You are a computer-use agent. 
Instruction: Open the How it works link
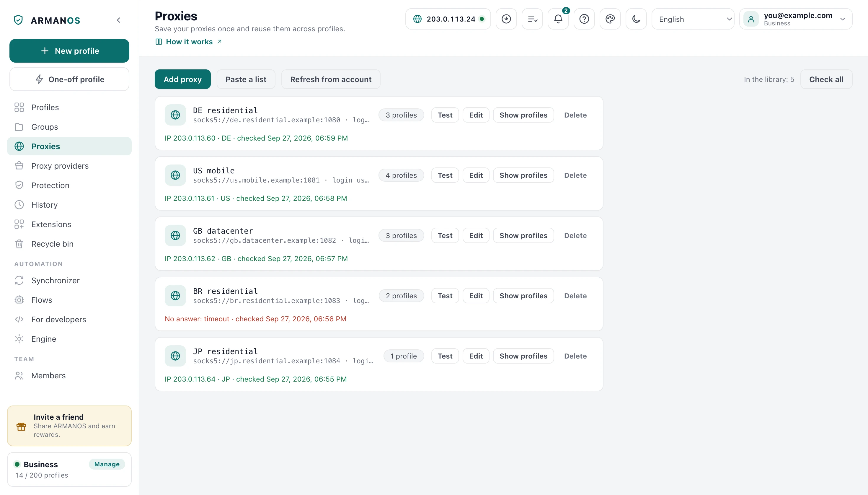[189, 41]
